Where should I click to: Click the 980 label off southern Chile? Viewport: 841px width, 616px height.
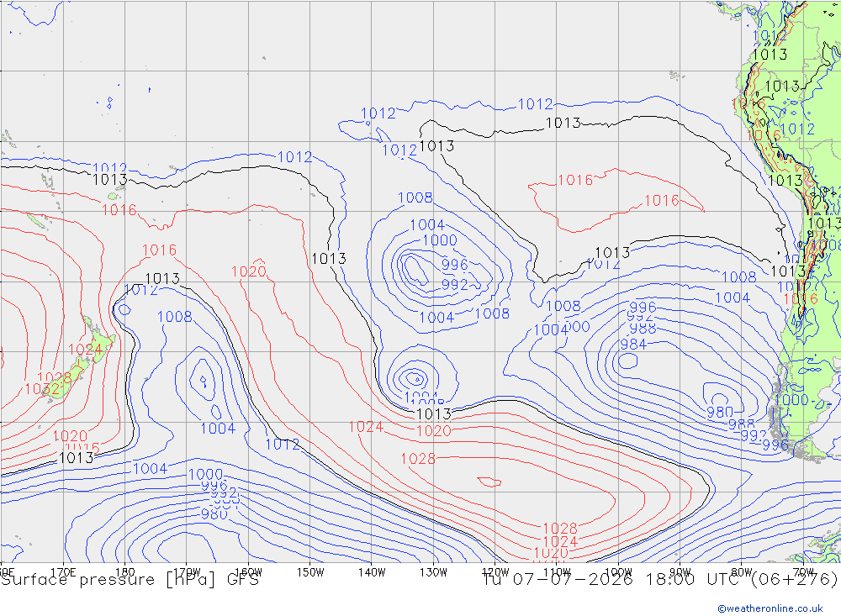click(719, 412)
